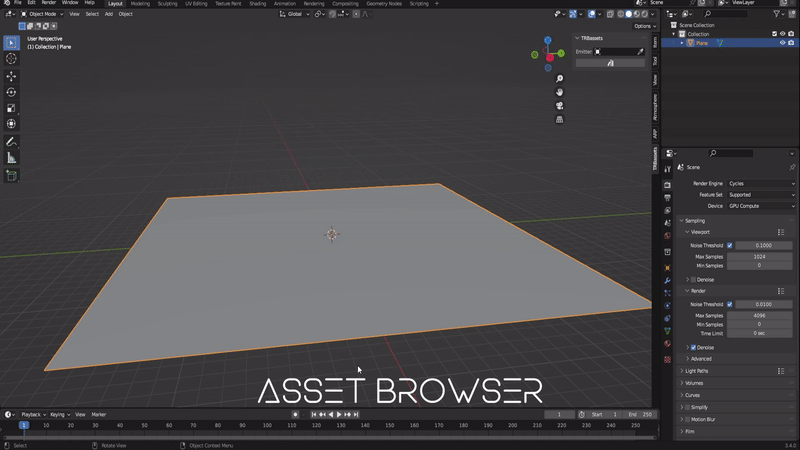
Task: Expand the Volumes panel
Action: pos(694,383)
